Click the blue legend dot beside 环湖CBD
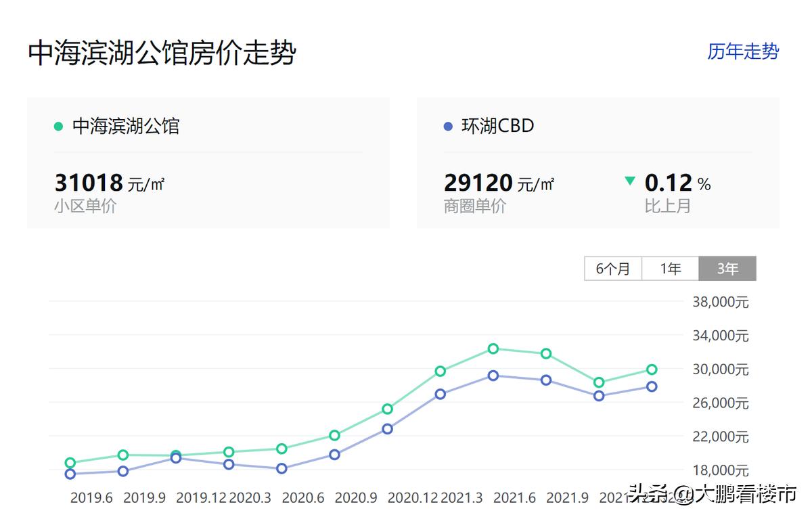The width and height of the screenshot is (812, 519). coord(447,127)
